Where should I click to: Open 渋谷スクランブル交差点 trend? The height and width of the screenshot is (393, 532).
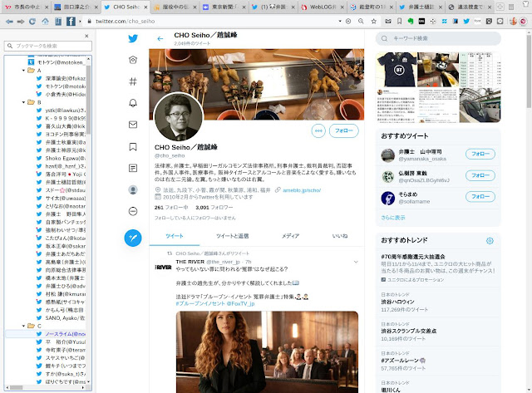[409, 331]
